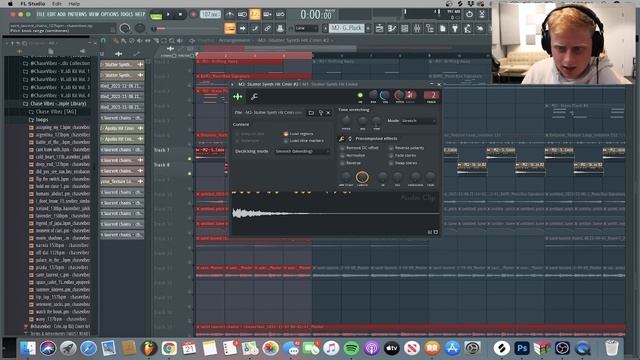The image size is (640, 360).
Task: Open the Time stretching Mode dropdown
Action: (419, 121)
